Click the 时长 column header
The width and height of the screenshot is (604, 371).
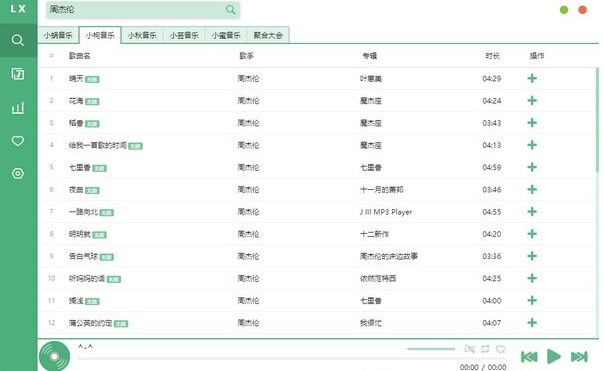tap(492, 56)
